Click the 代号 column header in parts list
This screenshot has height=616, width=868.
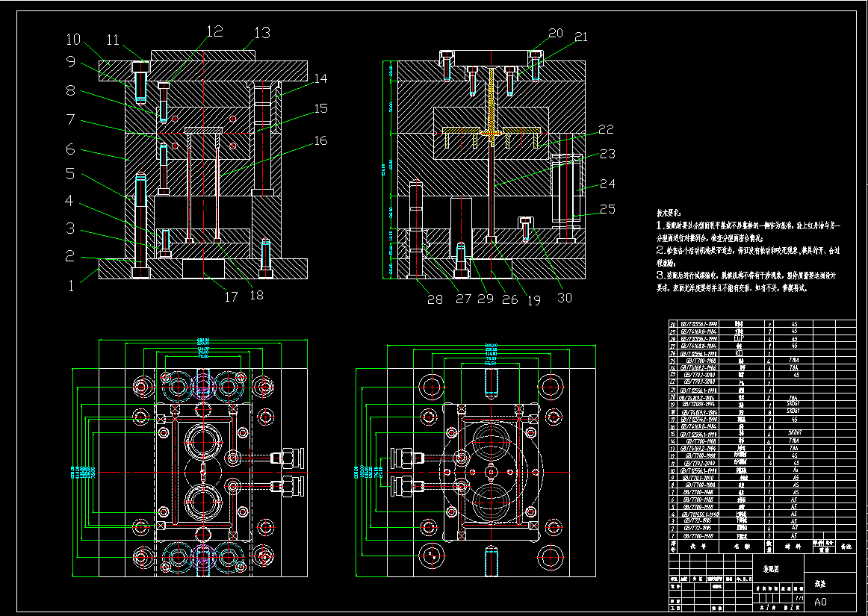point(698,547)
